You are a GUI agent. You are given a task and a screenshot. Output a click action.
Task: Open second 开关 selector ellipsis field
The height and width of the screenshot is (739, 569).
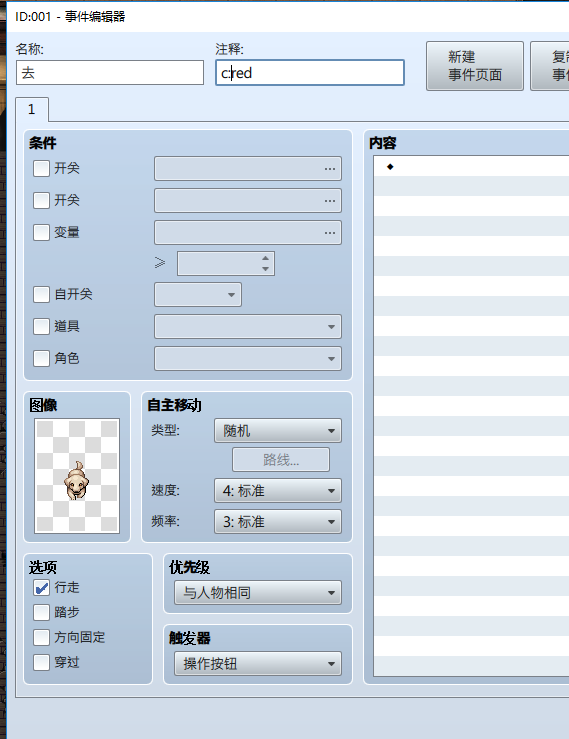[x=247, y=201]
